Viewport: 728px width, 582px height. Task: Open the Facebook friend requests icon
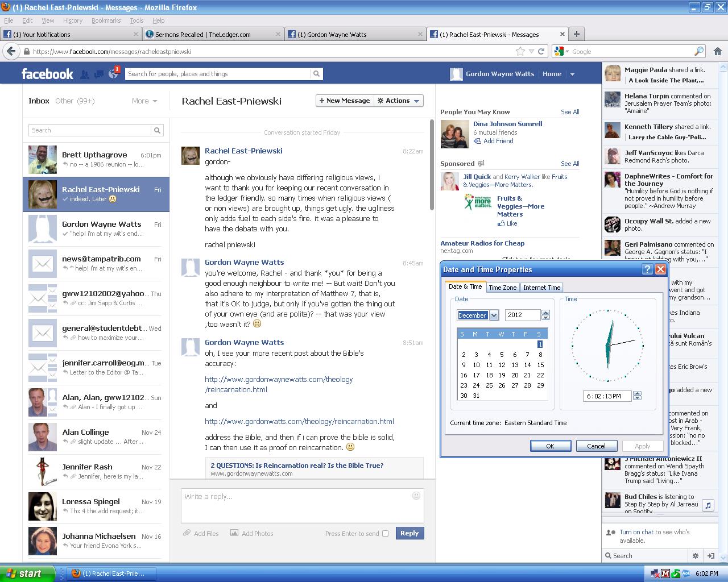coord(85,74)
